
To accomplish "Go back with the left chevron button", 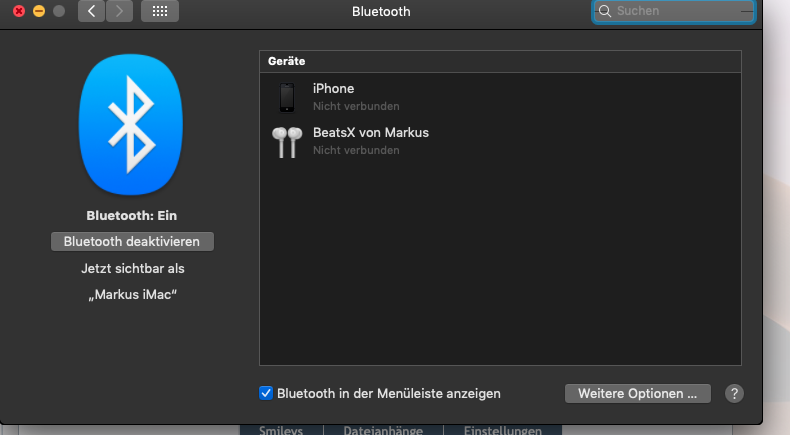I will [91, 11].
